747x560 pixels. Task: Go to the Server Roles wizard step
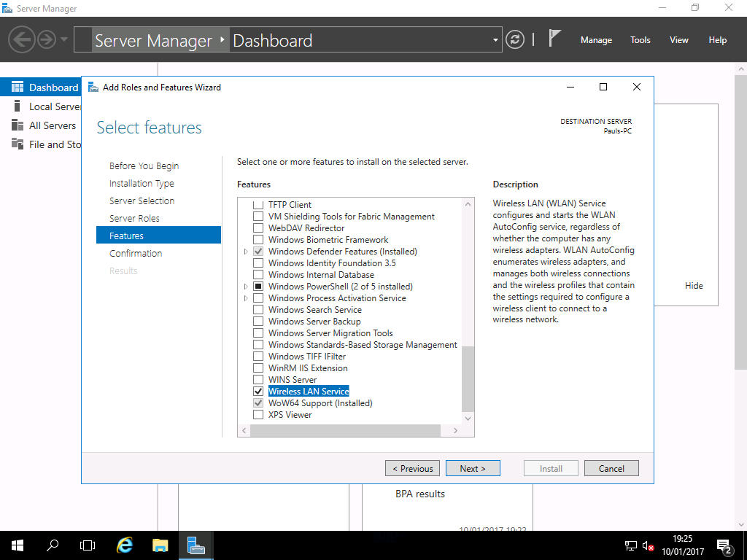(134, 218)
